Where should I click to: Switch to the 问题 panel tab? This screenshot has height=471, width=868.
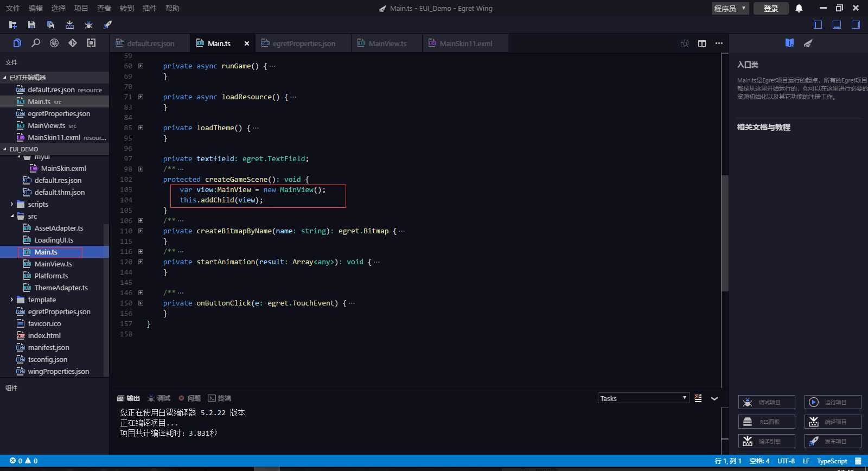tap(189, 398)
